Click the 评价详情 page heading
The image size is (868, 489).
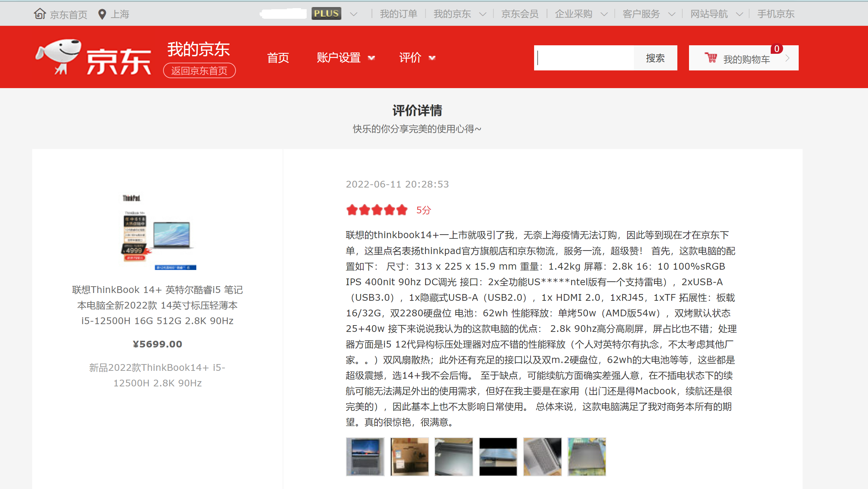[417, 111]
